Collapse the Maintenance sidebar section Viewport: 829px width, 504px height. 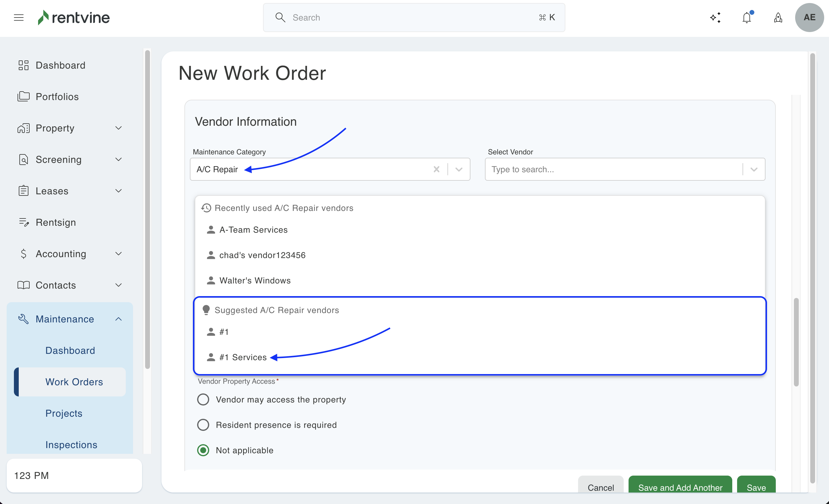pyautogui.click(x=119, y=319)
